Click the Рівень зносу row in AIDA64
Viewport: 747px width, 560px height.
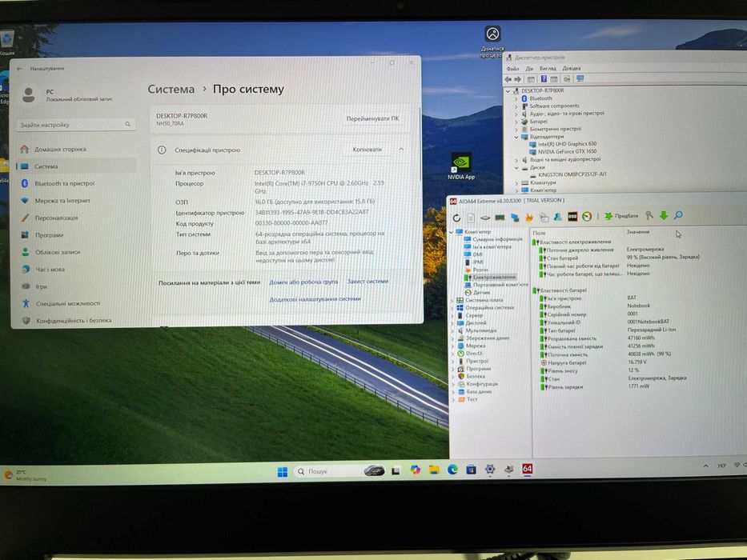click(591, 370)
